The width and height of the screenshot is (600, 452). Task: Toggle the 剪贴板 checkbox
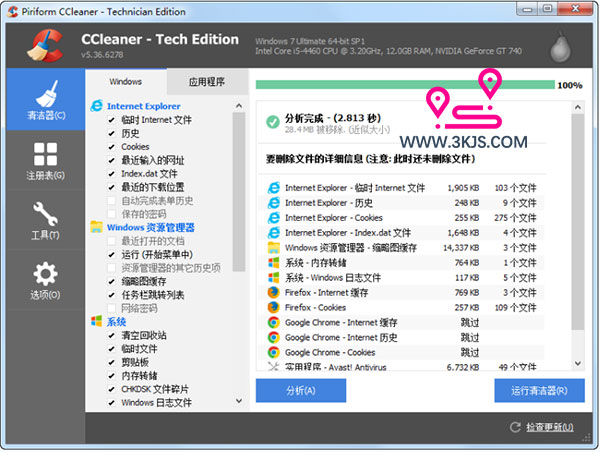tap(111, 362)
